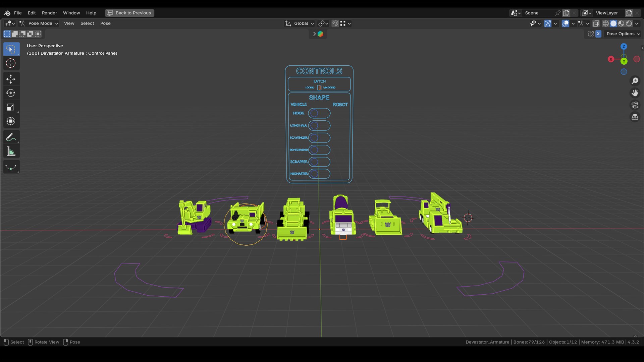This screenshot has height=362, width=644.
Task: Activate the Breakdowner pose tool
Action: pyautogui.click(x=11, y=167)
